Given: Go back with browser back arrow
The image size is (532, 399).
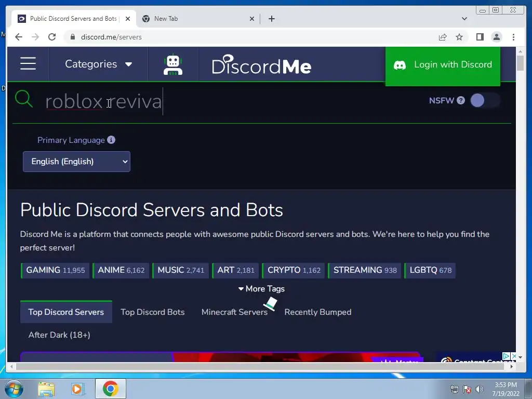Looking at the screenshot, I should pyautogui.click(x=19, y=37).
